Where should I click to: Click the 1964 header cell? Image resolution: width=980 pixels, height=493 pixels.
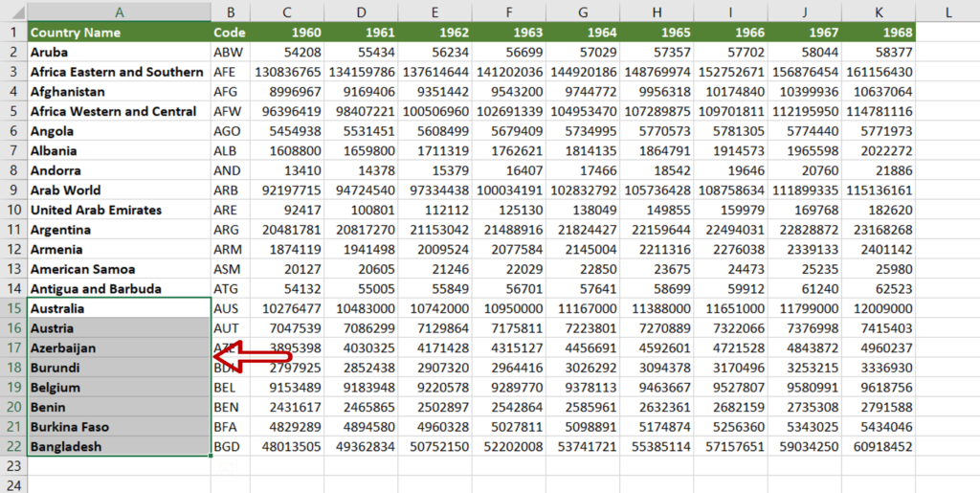tap(583, 32)
